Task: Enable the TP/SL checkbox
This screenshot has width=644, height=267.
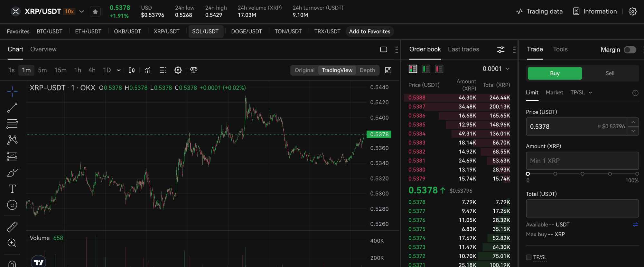Action: coord(528,257)
